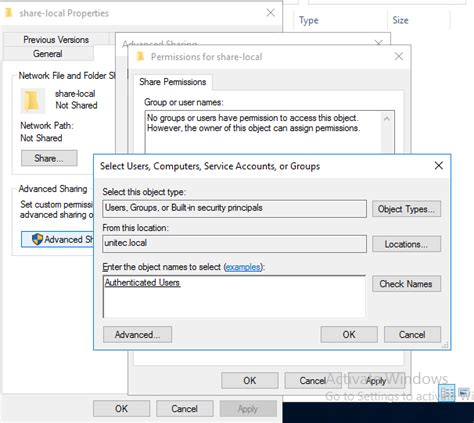
Task: Click Check Names button
Action: 406,284
